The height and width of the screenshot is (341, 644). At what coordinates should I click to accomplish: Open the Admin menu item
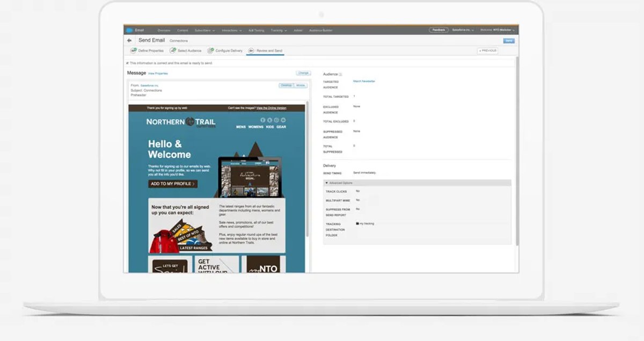click(x=298, y=30)
